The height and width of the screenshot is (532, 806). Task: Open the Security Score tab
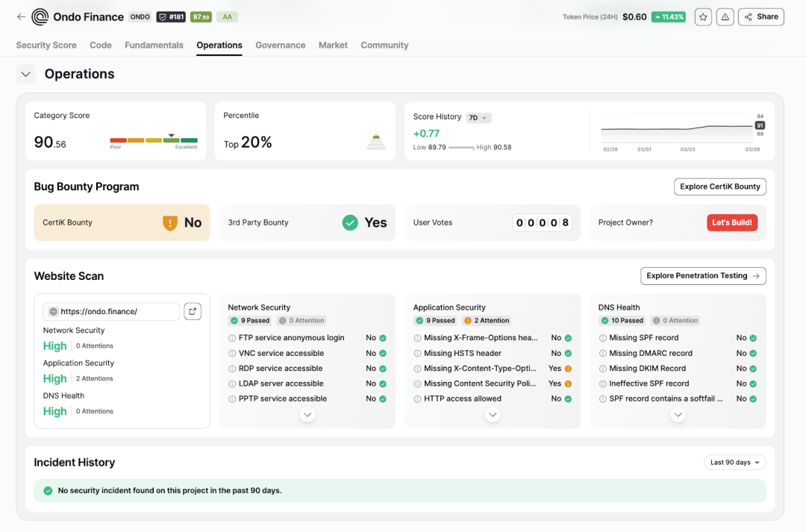(x=46, y=46)
